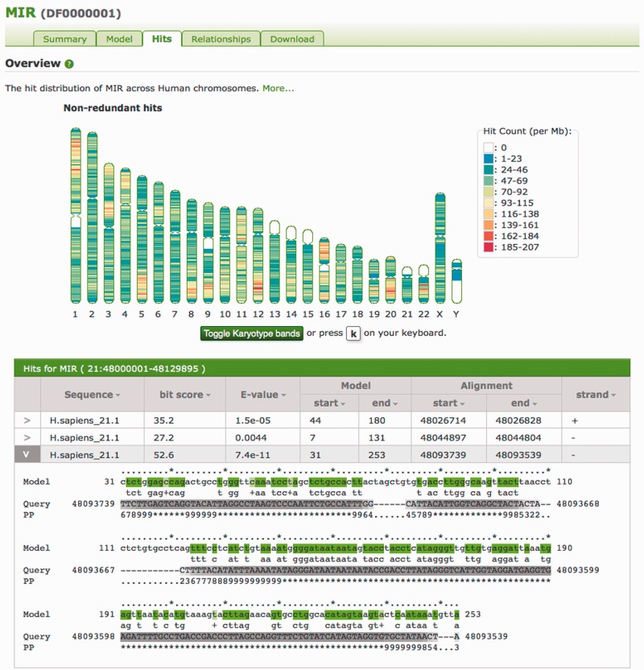Select chromosome 7 ideogram
The image size is (644, 670).
tap(175, 246)
